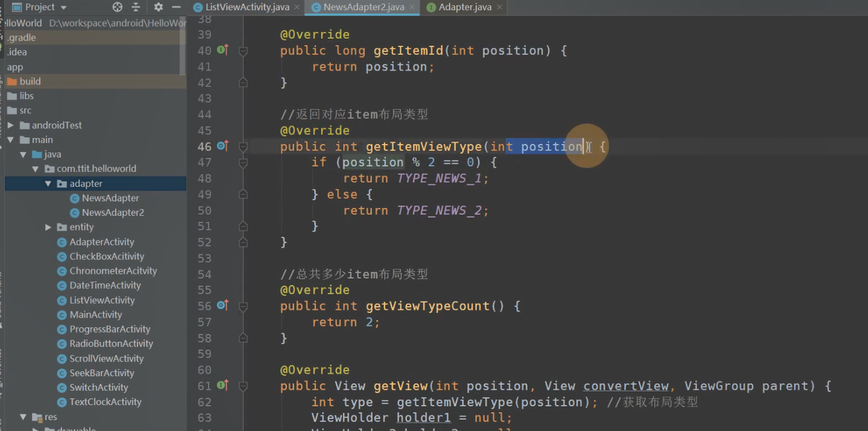Close the ListViewActivity.java tab
Screen dimensions: 868x431
[297, 7]
